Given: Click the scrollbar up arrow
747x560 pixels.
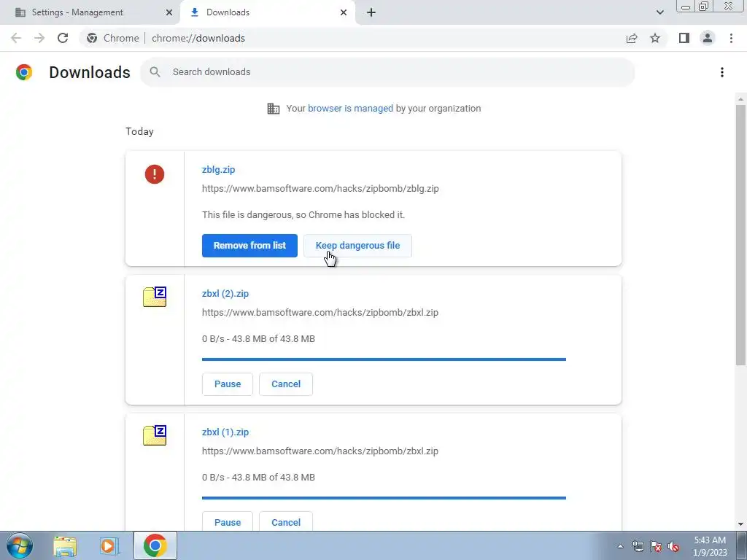Looking at the screenshot, I should pos(741,99).
